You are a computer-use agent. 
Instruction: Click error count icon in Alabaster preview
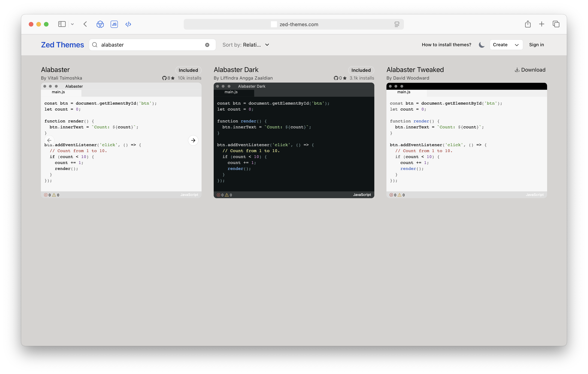coord(46,195)
